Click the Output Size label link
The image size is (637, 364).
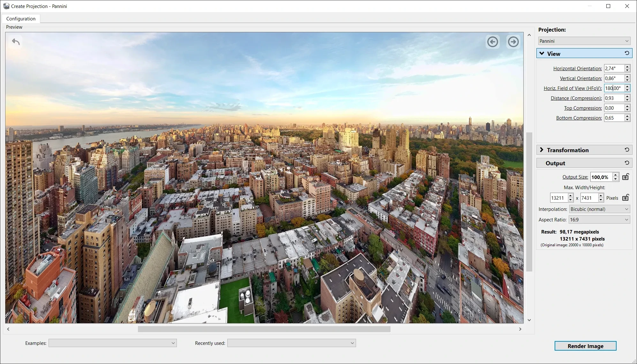(575, 177)
